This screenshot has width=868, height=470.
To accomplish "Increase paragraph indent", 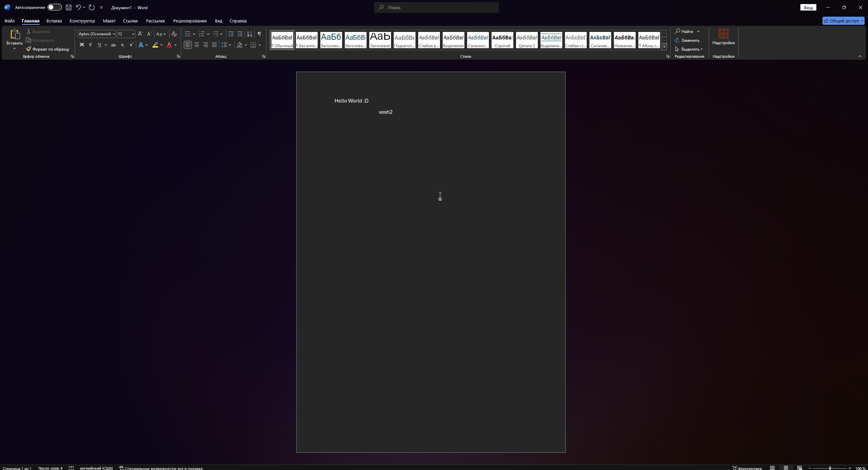I will coord(240,34).
